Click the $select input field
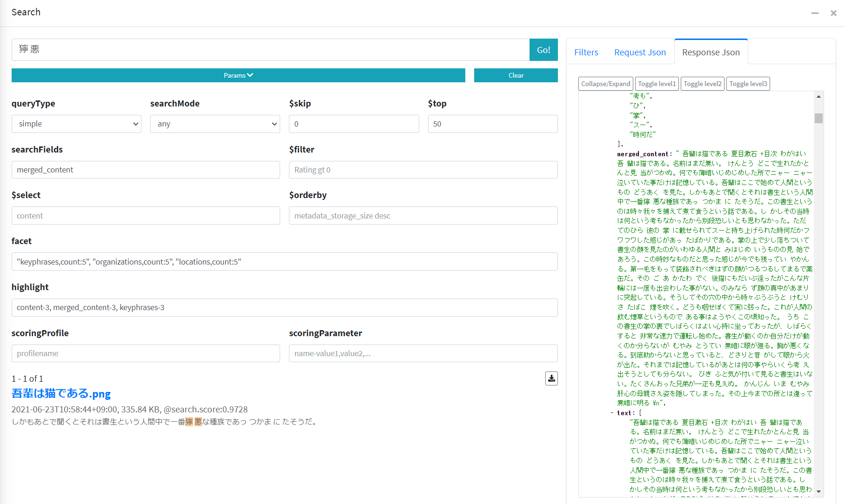845x504 pixels. point(146,216)
